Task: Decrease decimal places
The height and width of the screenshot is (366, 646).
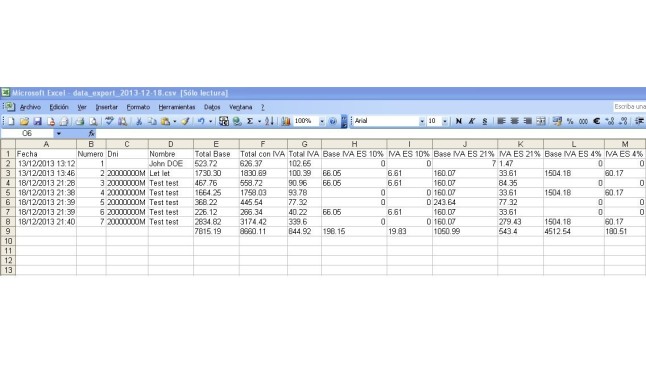Action: tap(623, 121)
